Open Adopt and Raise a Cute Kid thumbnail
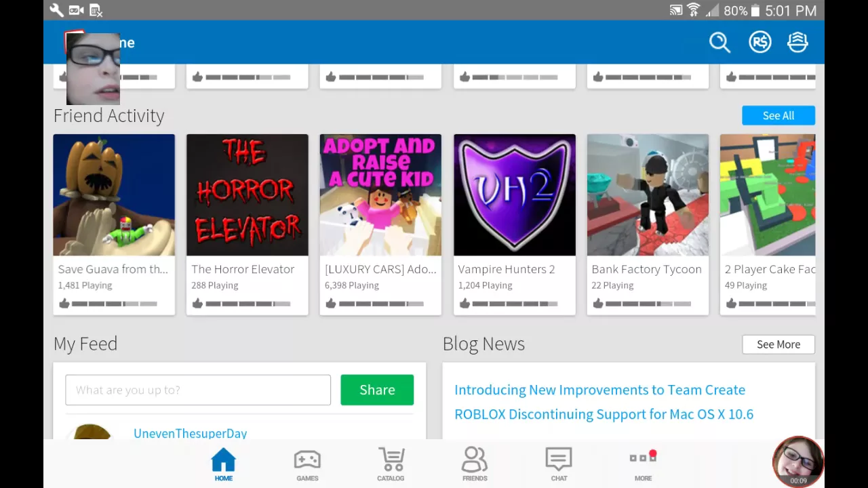This screenshot has height=488, width=868. click(x=380, y=195)
